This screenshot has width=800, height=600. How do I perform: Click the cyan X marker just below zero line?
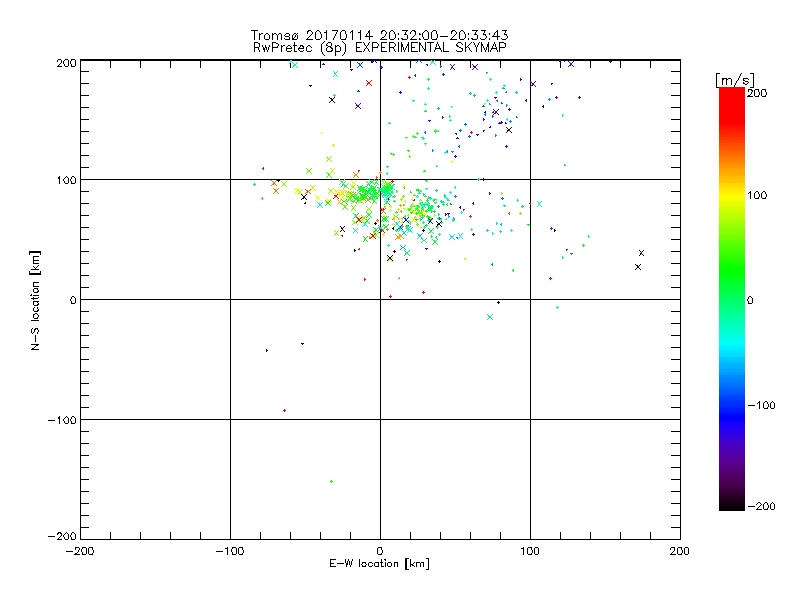click(490, 317)
